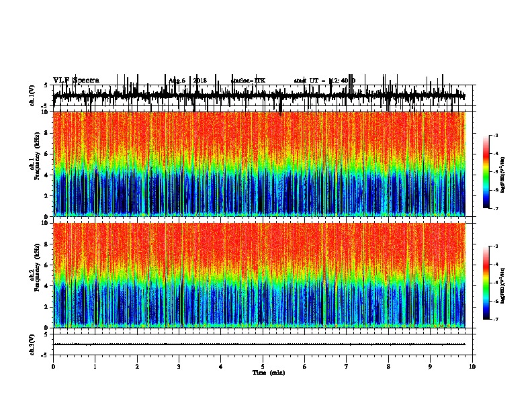This screenshot has height=411, width=532.
Task: Click the '0' tick on the time axis
Action: 53,366
